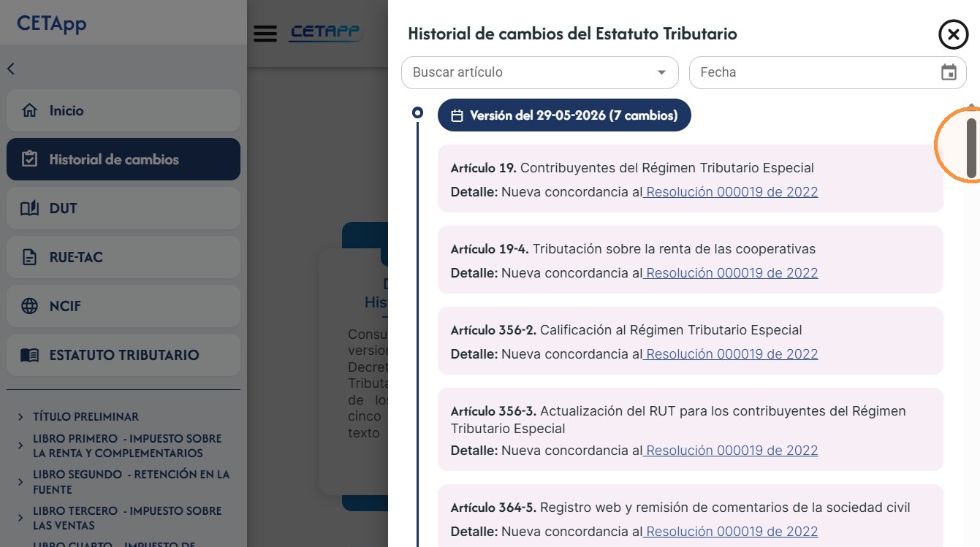Open the hamburger menu icon
Viewport: 980px width, 547px height.
265,34
